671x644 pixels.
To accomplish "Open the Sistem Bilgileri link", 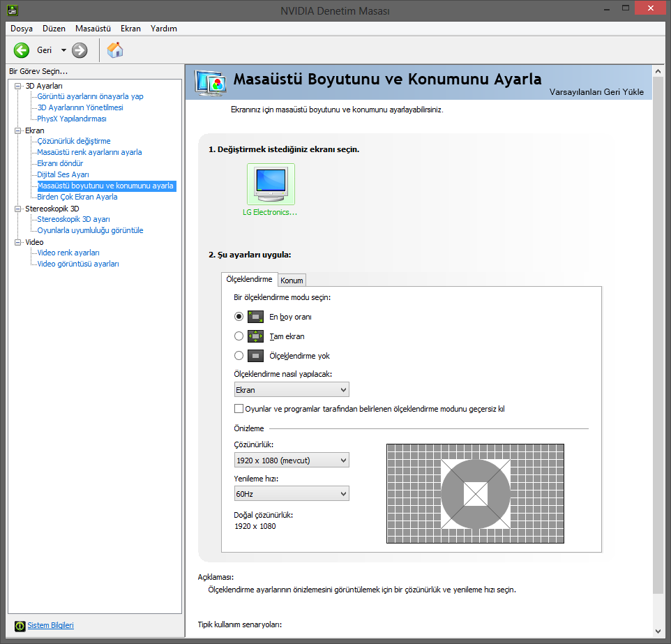I will (50, 625).
